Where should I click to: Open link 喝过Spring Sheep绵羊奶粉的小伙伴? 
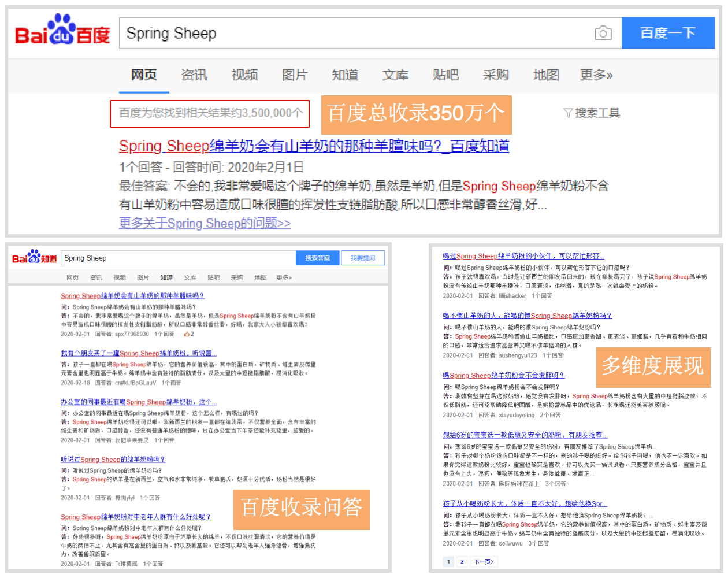(x=523, y=256)
